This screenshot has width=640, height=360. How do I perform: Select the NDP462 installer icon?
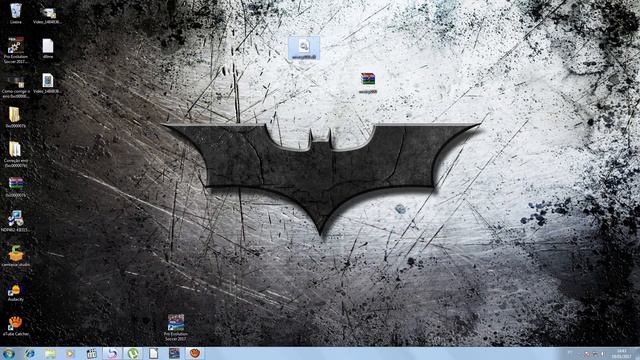(x=16, y=221)
